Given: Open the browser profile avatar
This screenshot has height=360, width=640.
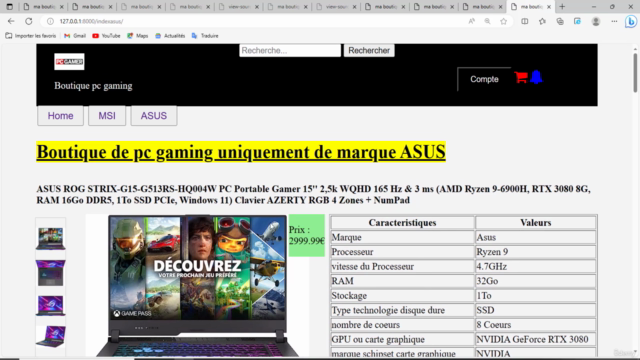Looking at the screenshot, I should tap(596, 21).
